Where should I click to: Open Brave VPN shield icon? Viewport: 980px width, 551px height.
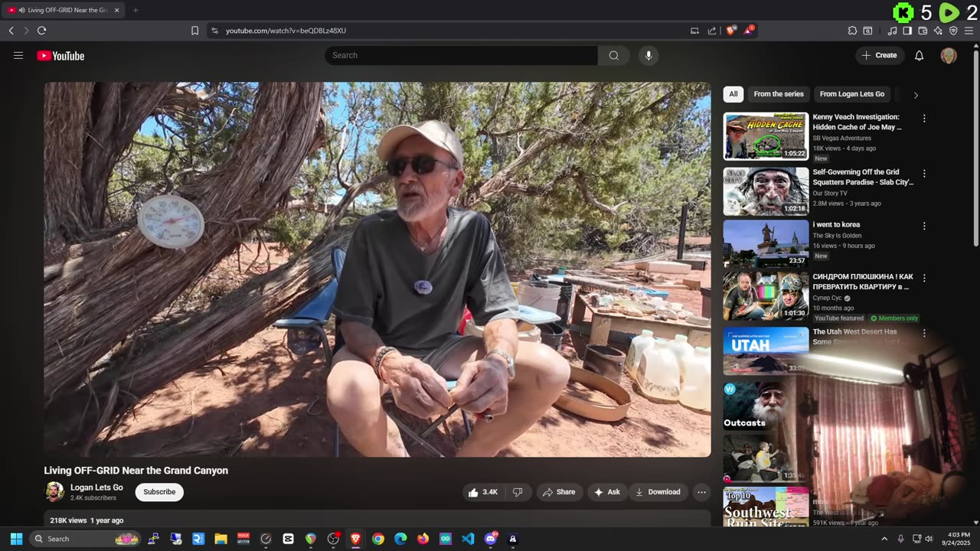[953, 31]
